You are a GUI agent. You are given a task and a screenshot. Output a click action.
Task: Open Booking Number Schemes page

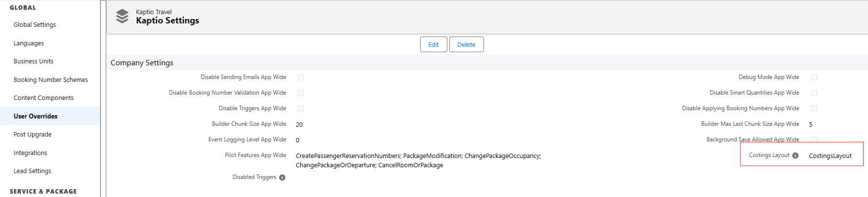(51, 80)
